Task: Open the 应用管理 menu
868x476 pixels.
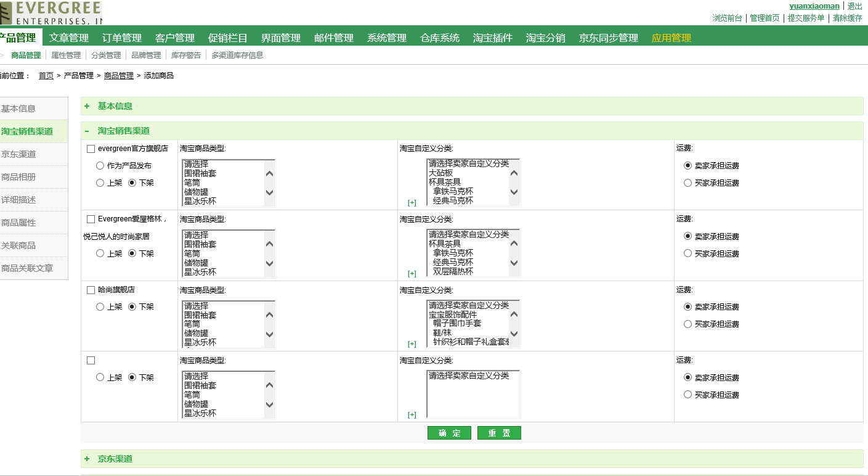Action: pos(671,38)
